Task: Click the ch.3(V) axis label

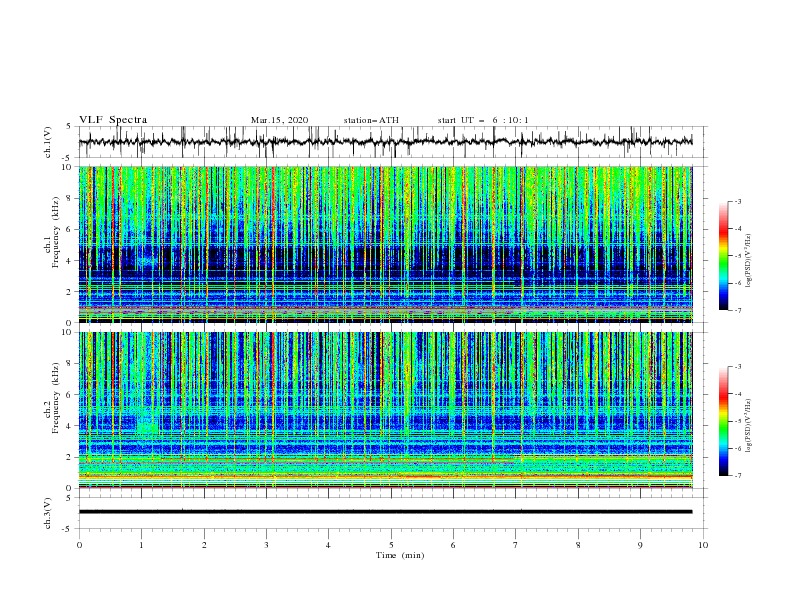Action: [48, 513]
